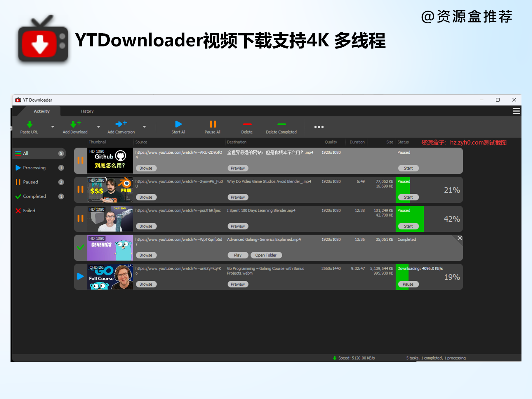Expand the Add Conversion dropdown arrow
532x399 pixels.
[144, 127]
